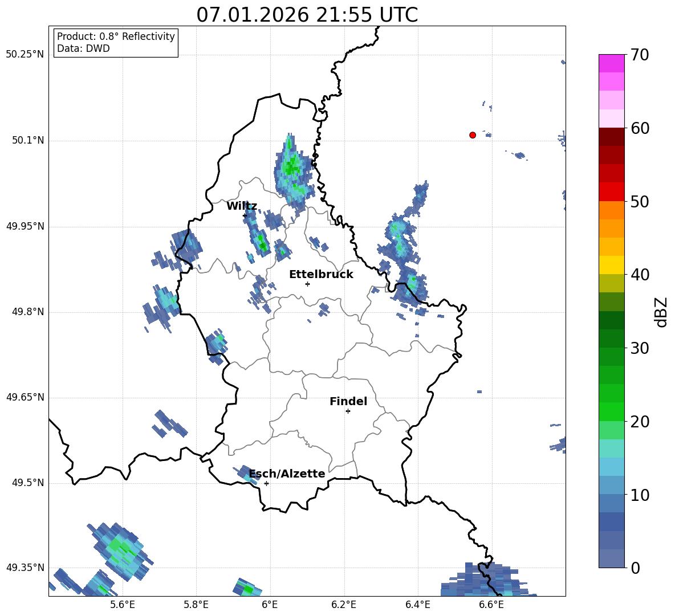The height and width of the screenshot is (616, 675).
Task: Click the large radar echo north of Wiltz
Action: pos(293,174)
